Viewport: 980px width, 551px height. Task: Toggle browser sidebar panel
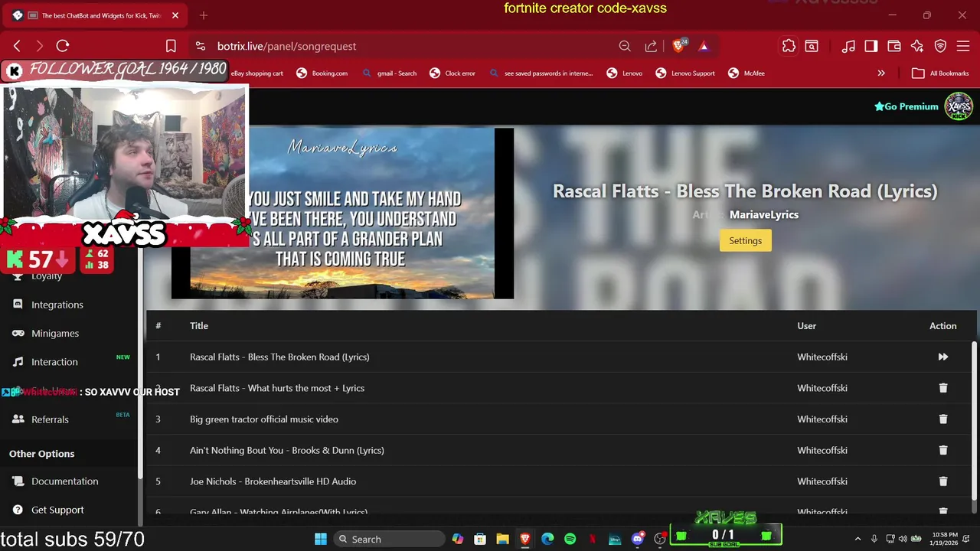click(x=871, y=46)
